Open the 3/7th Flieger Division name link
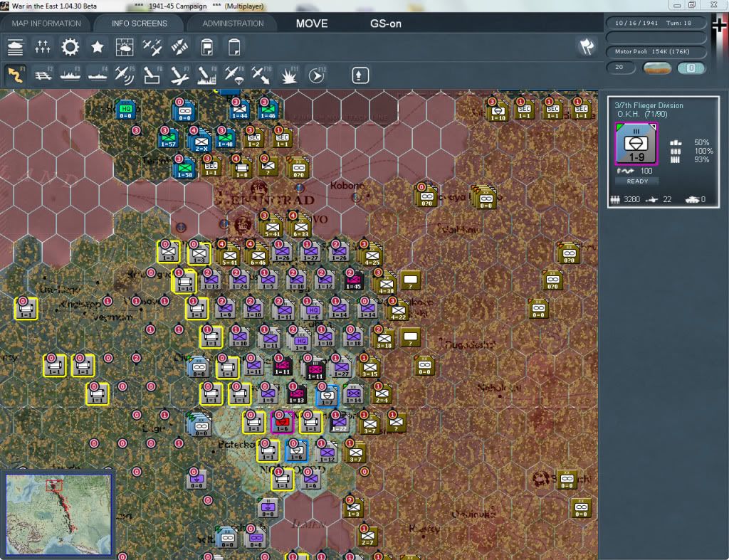 point(649,105)
